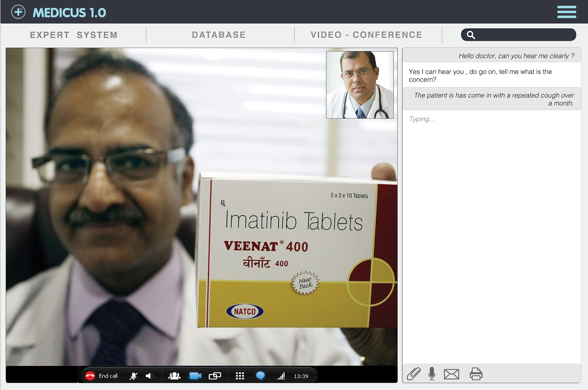Select the Video - Conference tab
The width and height of the screenshot is (588, 390).
[366, 35]
